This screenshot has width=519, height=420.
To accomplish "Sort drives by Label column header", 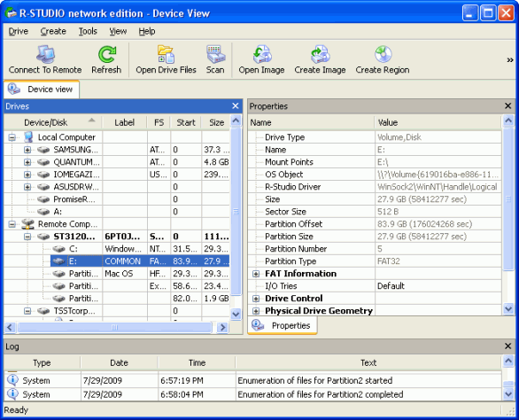I will [x=125, y=122].
